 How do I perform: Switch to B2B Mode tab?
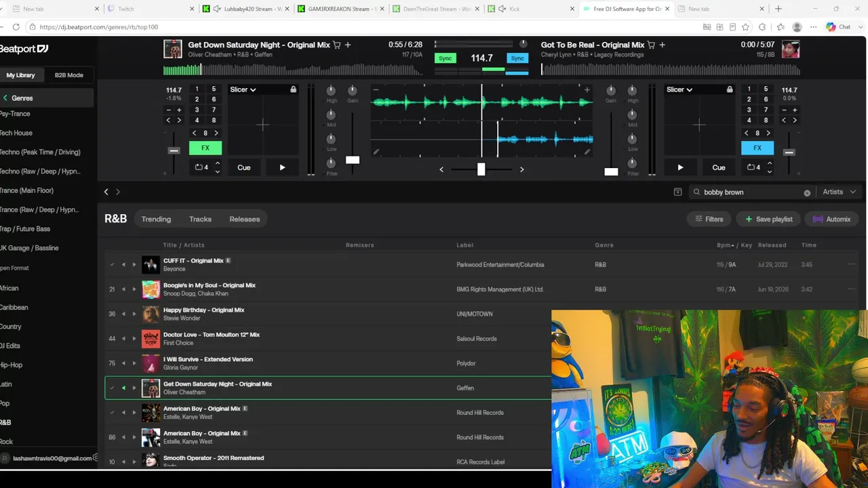tap(69, 75)
